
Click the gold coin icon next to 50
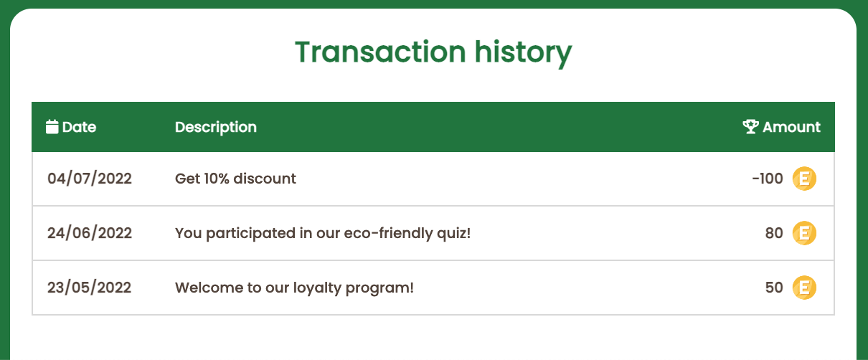[x=804, y=288]
